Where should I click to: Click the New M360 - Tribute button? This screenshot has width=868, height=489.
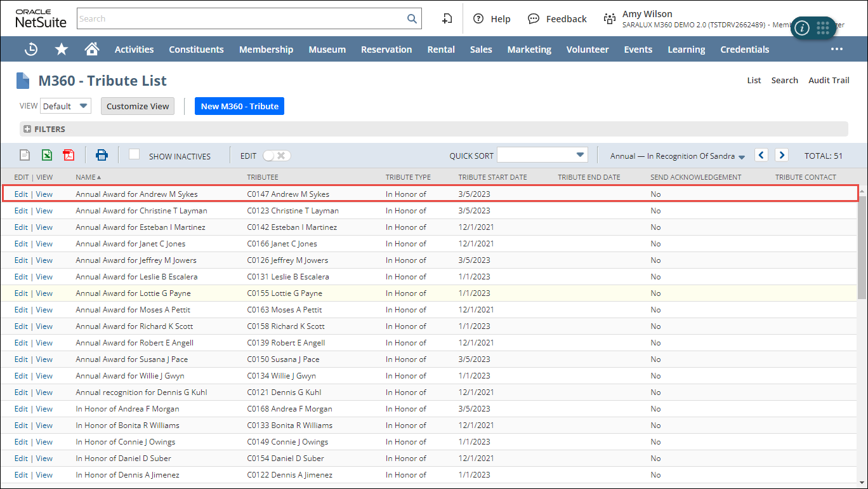pos(239,106)
